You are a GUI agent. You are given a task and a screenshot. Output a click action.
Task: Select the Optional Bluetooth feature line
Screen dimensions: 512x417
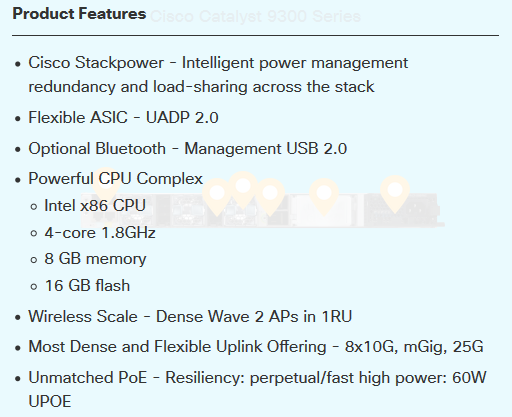click(x=188, y=148)
